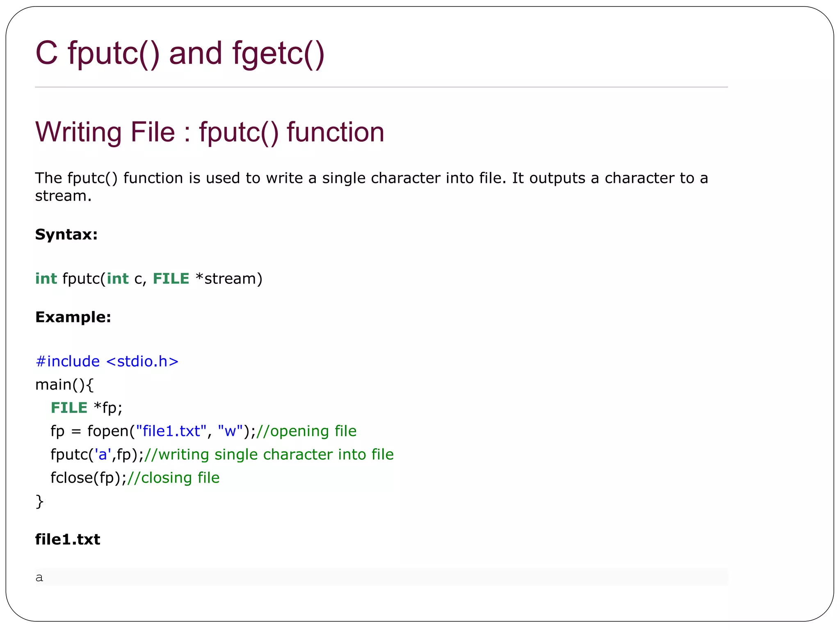Click the output letter 'a' in gray box
Image resolution: width=840 pixels, height=630 pixels.
[39, 577]
